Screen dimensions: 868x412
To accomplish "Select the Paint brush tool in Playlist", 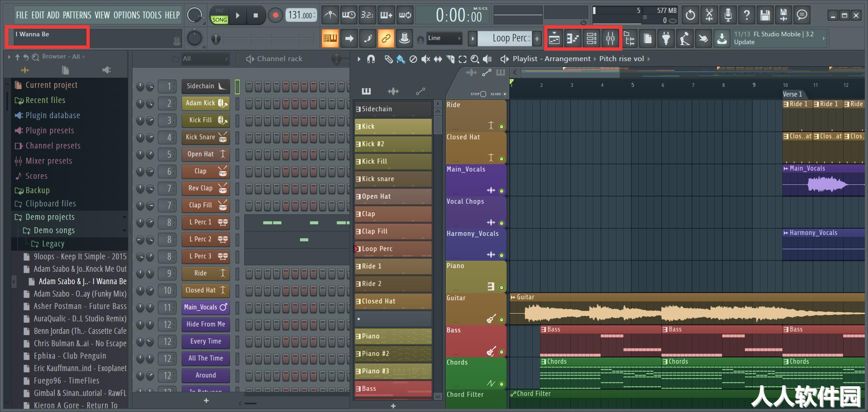I will pyautogui.click(x=401, y=59).
